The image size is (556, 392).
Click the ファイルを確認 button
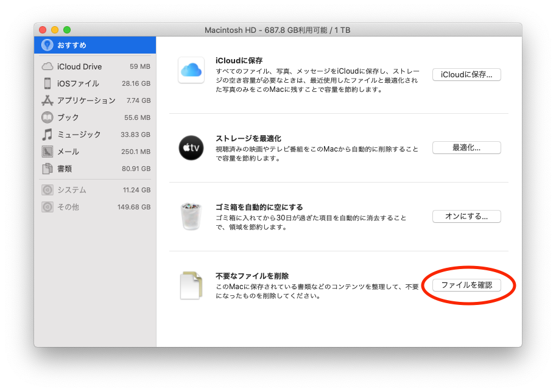point(466,285)
